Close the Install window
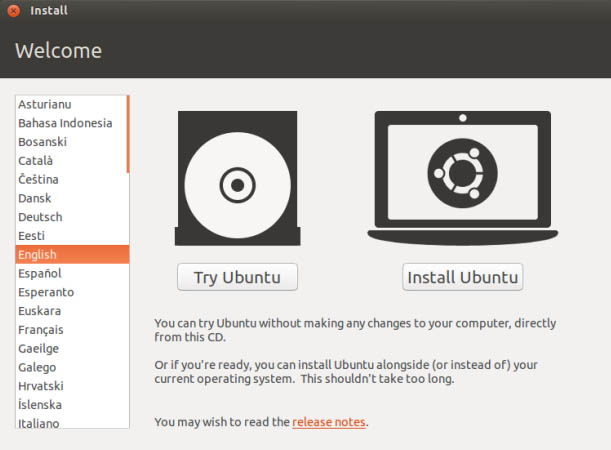Screen dimensions: 611x450 (14, 11)
